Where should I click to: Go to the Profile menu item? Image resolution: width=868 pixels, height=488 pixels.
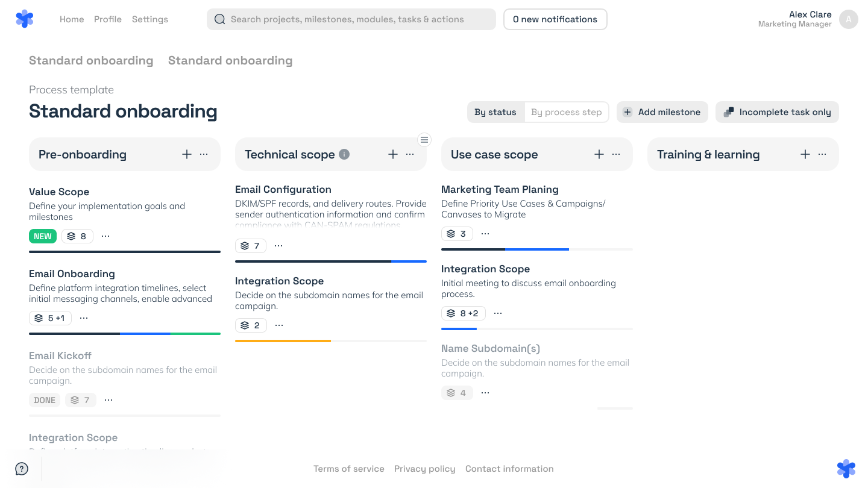point(108,19)
